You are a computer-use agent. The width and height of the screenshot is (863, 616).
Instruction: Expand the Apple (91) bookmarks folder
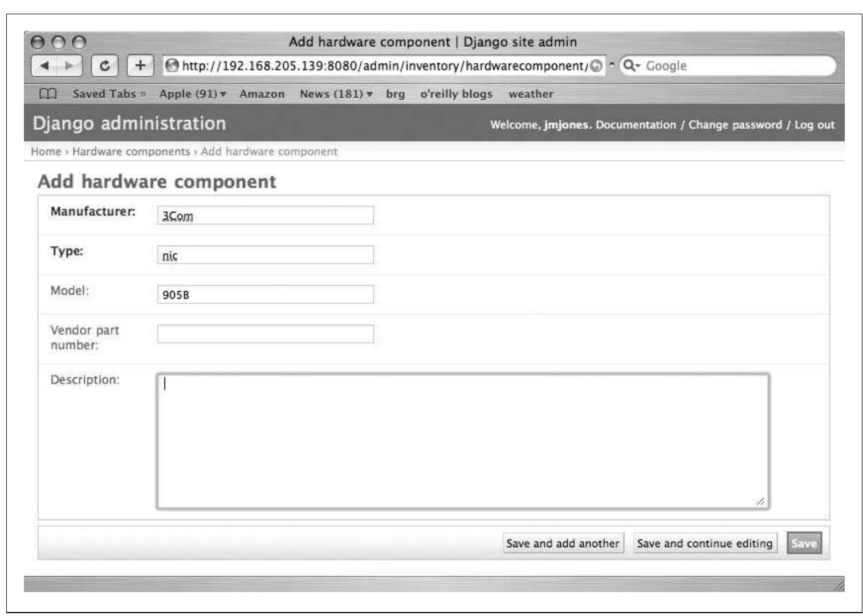pyautogui.click(x=193, y=94)
